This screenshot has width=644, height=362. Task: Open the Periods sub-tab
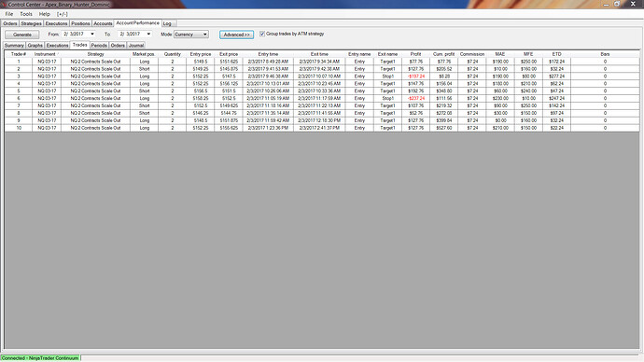click(99, 45)
